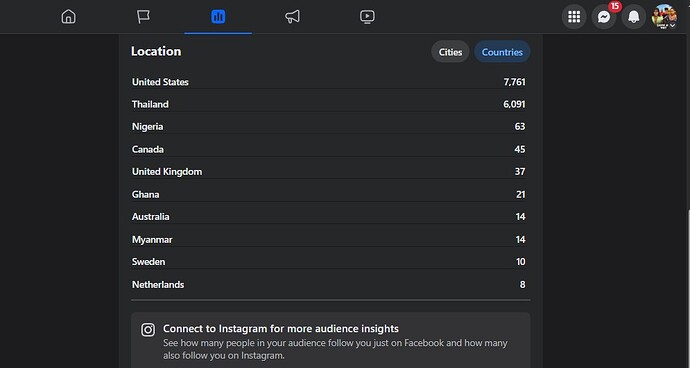This screenshot has height=368, width=690.
Task: Select the Thailand location row
Action: (329, 104)
